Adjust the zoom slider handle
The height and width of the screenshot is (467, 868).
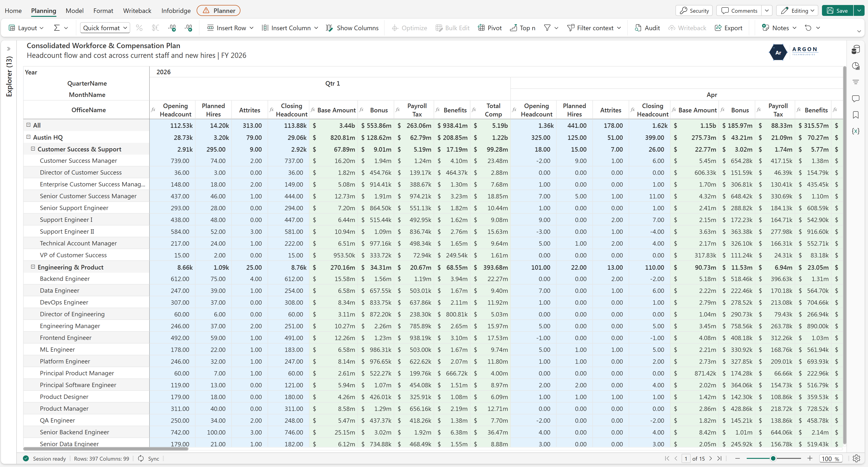click(x=773, y=458)
